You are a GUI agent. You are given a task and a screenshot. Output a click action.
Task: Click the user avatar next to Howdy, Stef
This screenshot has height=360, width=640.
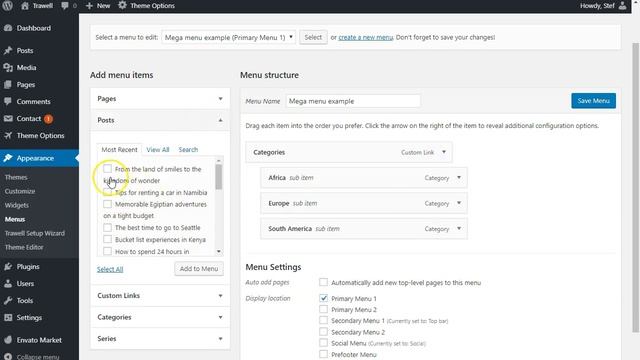[622, 6]
